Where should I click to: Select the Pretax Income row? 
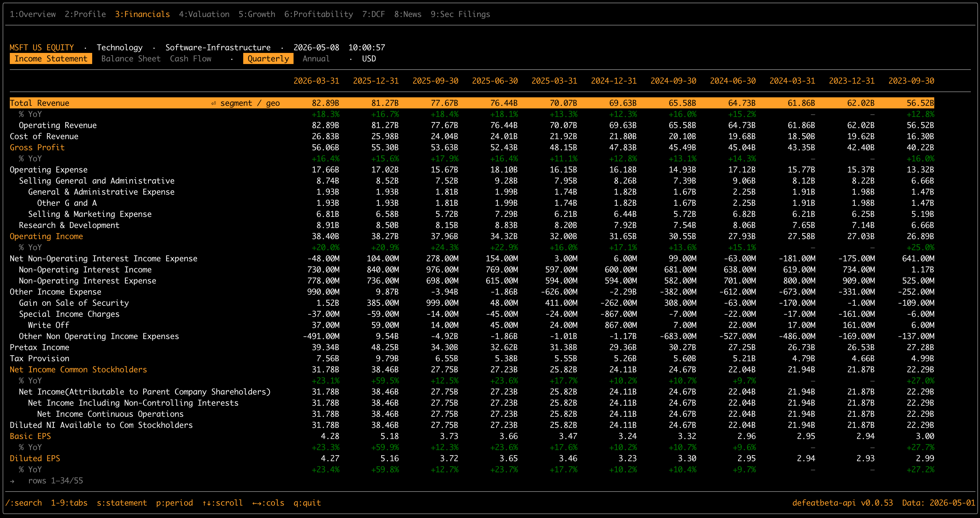[x=40, y=347]
